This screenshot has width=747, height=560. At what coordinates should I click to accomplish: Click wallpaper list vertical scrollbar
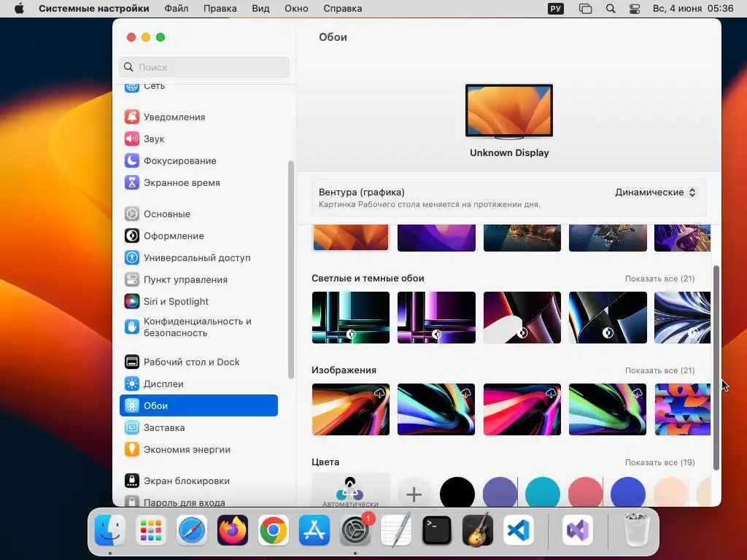point(716,368)
